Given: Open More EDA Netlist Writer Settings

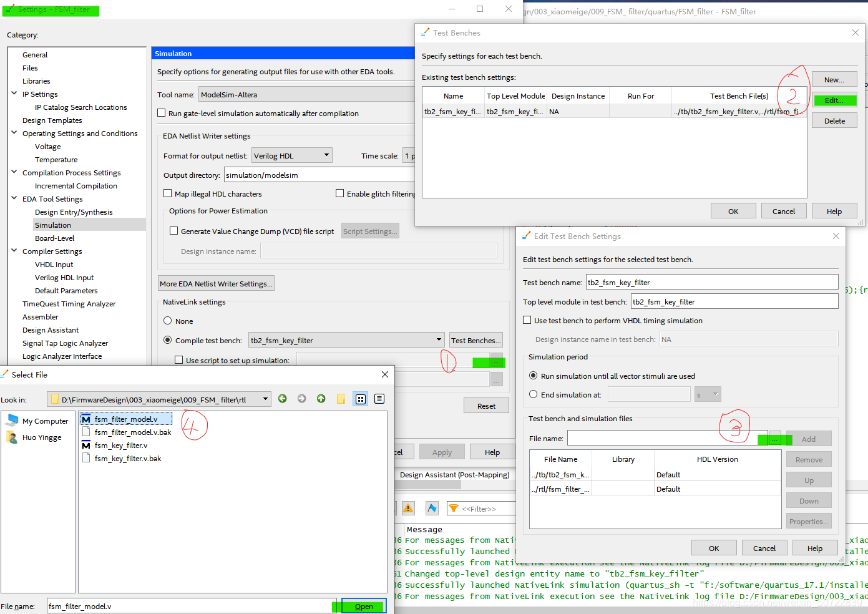Looking at the screenshot, I should click(x=216, y=283).
